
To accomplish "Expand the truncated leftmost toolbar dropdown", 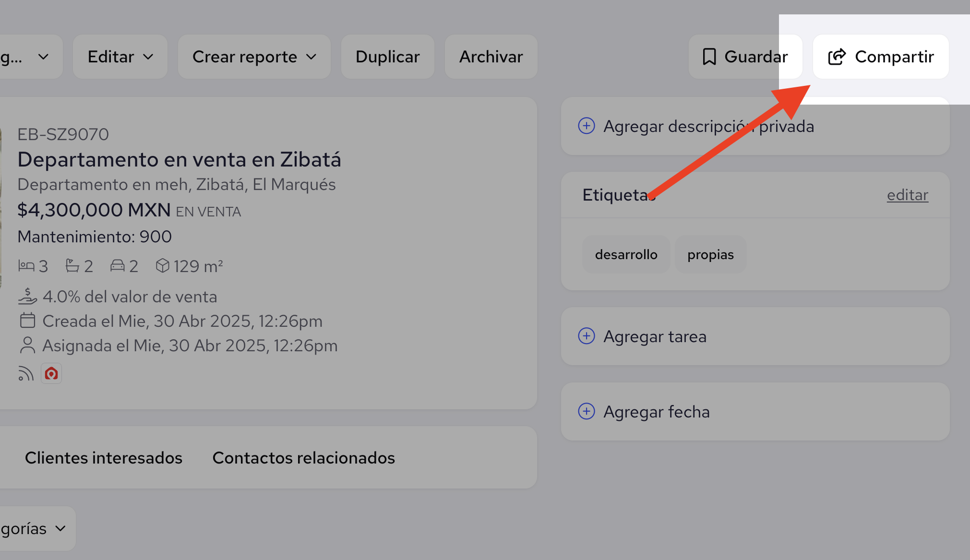I will (x=29, y=57).
